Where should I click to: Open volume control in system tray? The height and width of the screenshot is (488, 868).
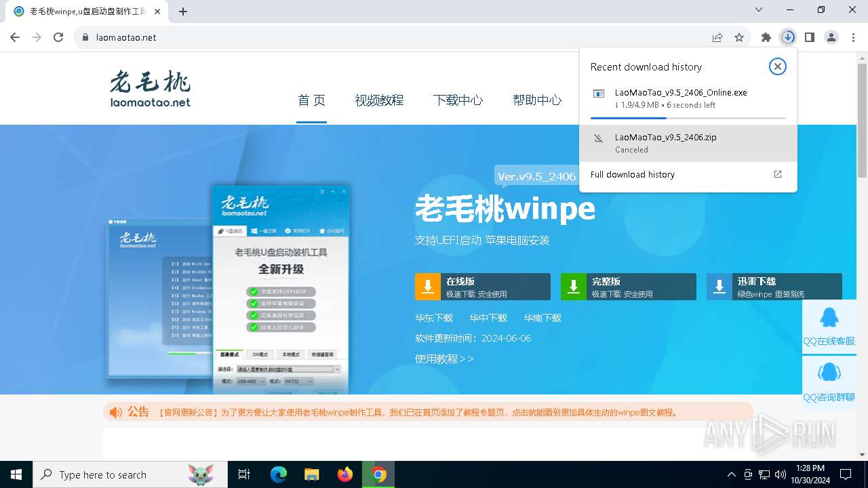click(781, 474)
